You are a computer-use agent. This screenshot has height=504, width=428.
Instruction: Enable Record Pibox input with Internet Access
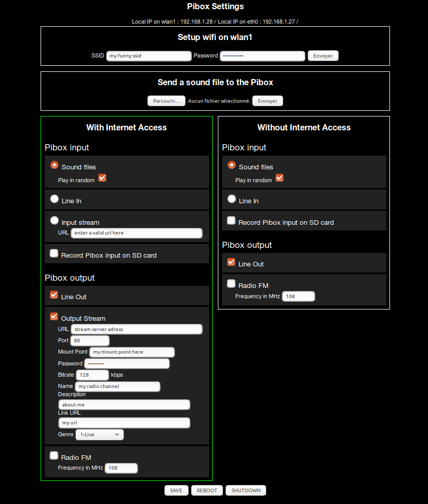point(54,253)
